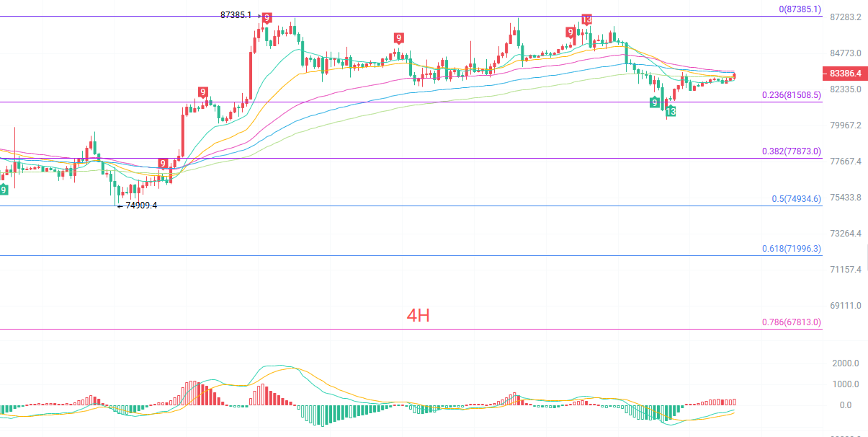This screenshot has height=437, width=868.
Task: Click the 2000.0 MACD axis value
Action: coord(846,363)
